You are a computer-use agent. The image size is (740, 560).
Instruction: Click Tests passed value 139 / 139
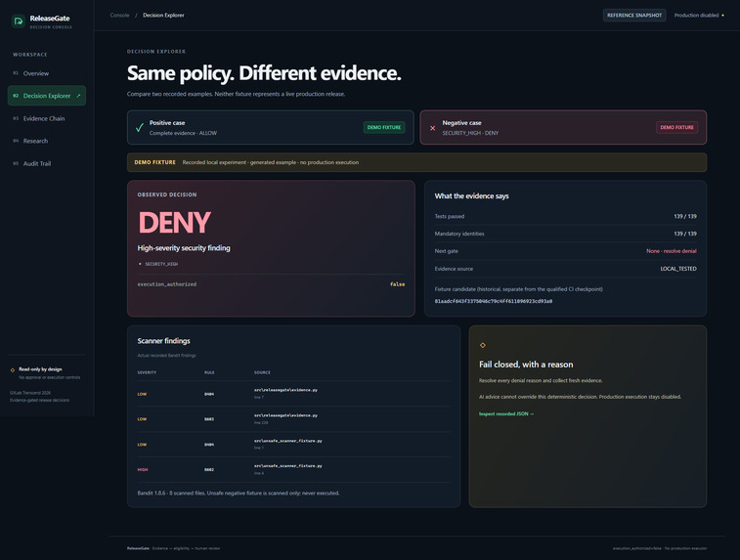685,217
